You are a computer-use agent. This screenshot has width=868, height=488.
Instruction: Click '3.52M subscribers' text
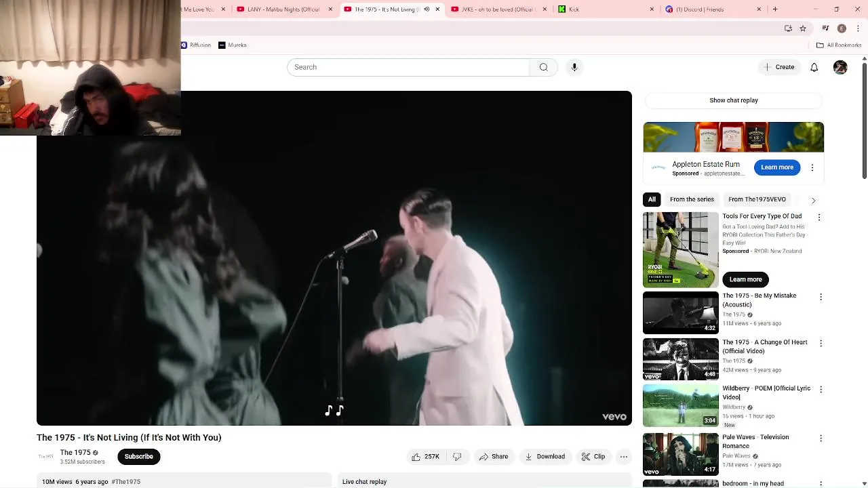(x=82, y=462)
